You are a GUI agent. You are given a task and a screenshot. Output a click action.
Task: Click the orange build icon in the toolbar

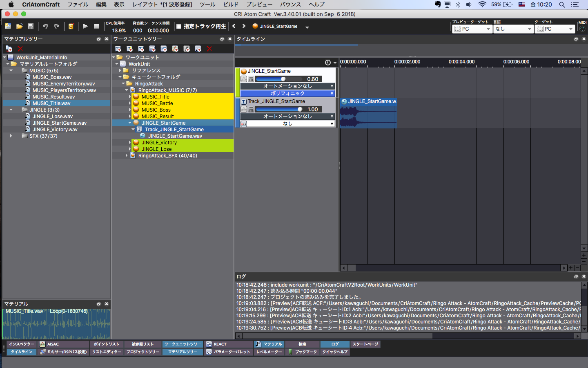click(x=71, y=26)
